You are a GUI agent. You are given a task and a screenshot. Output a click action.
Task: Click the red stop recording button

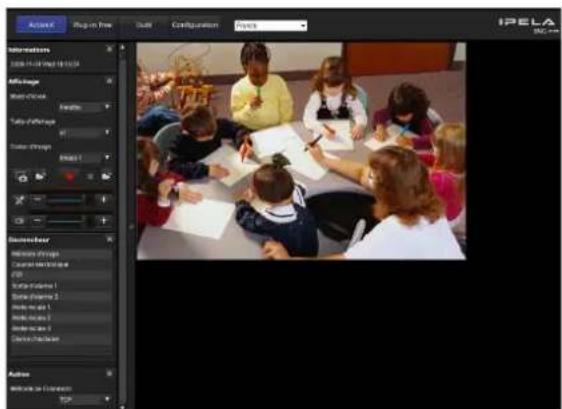(x=70, y=177)
